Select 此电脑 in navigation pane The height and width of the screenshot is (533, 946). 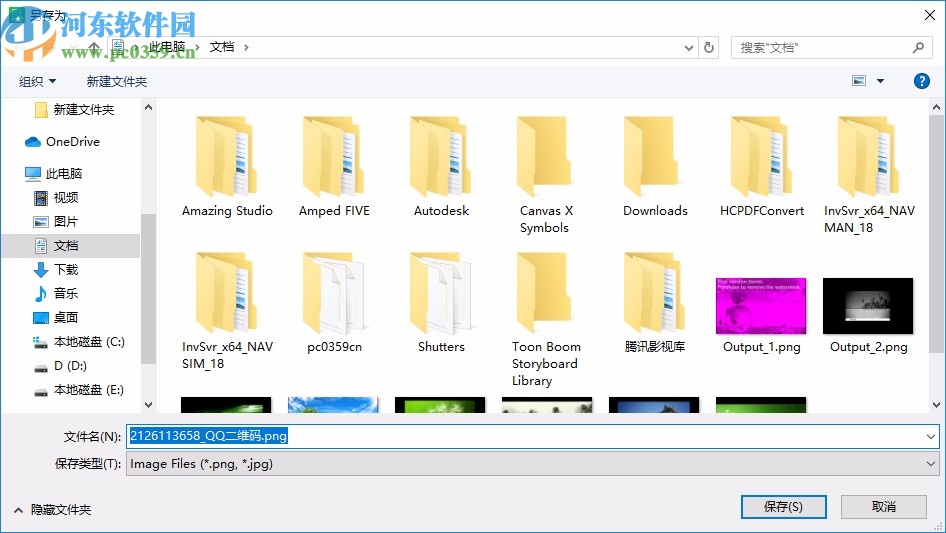[53, 173]
